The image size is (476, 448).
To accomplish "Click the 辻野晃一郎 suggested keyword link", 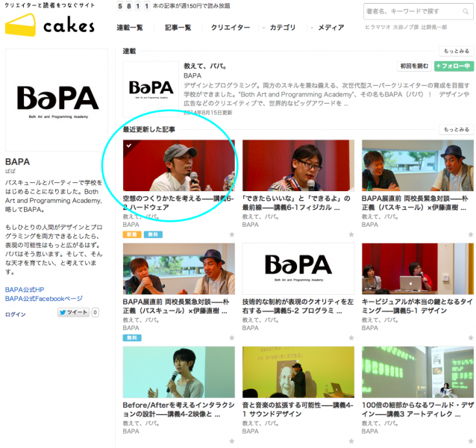I will 434,28.
